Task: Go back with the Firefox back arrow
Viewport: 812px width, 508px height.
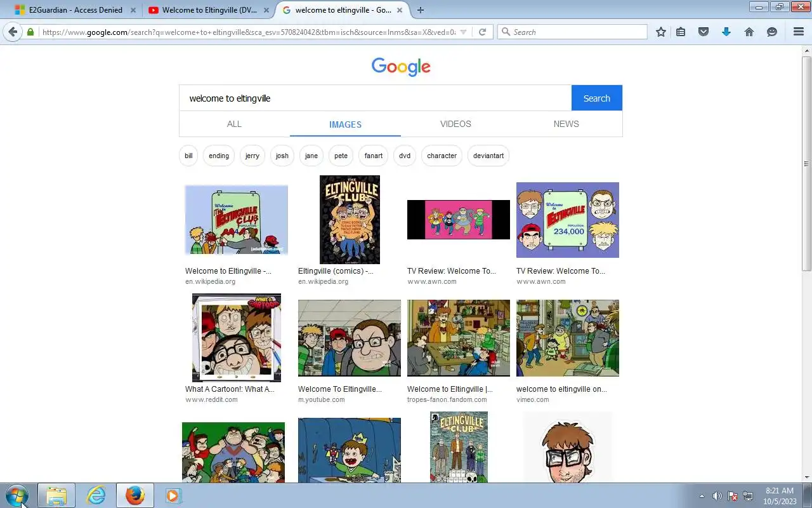Action: click(x=13, y=32)
